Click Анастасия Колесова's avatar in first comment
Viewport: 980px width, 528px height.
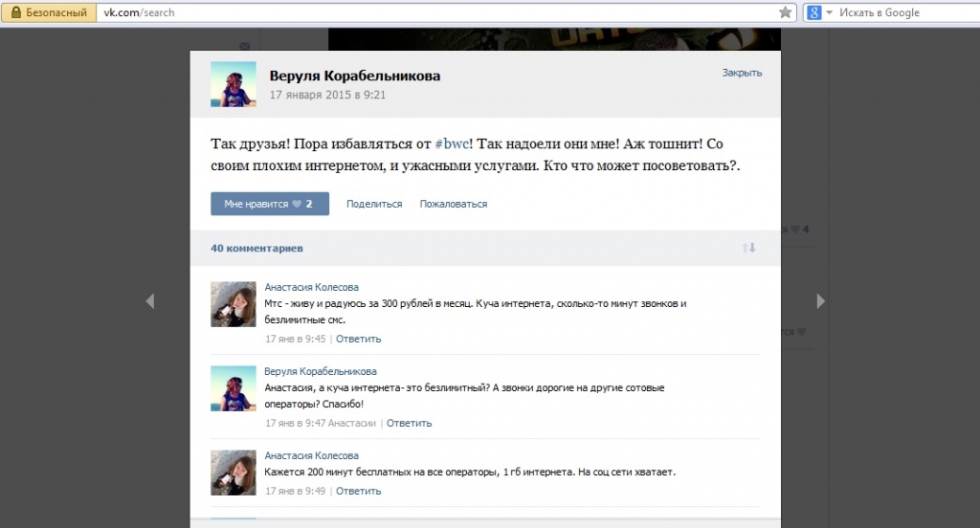click(234, 305)
